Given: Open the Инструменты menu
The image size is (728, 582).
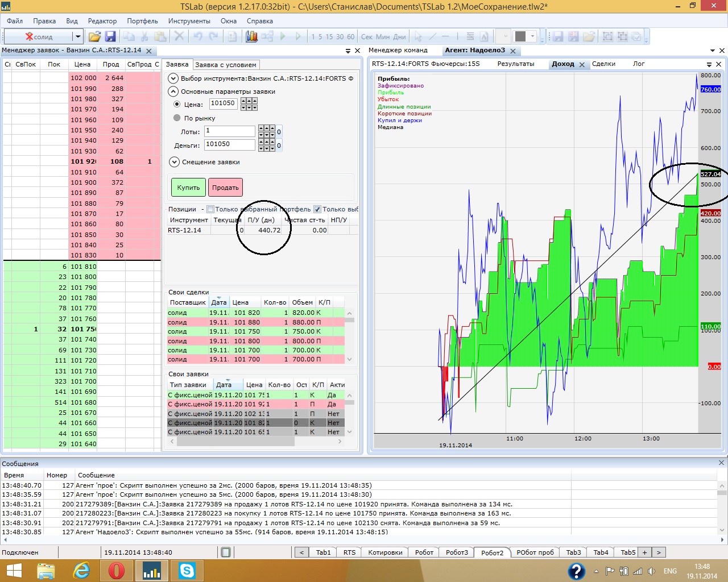Looking at the screenshot, I should (189, 21).
